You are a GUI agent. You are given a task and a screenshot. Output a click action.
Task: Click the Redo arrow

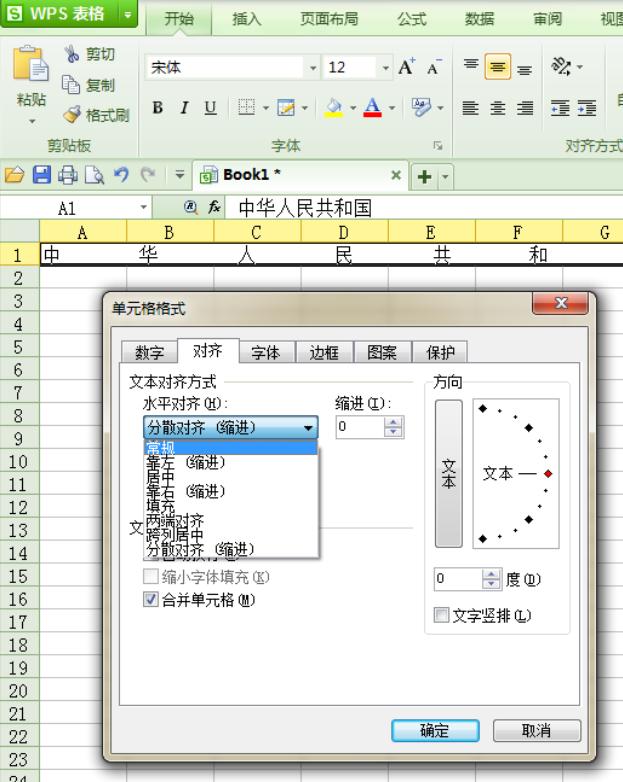point(148,175)
